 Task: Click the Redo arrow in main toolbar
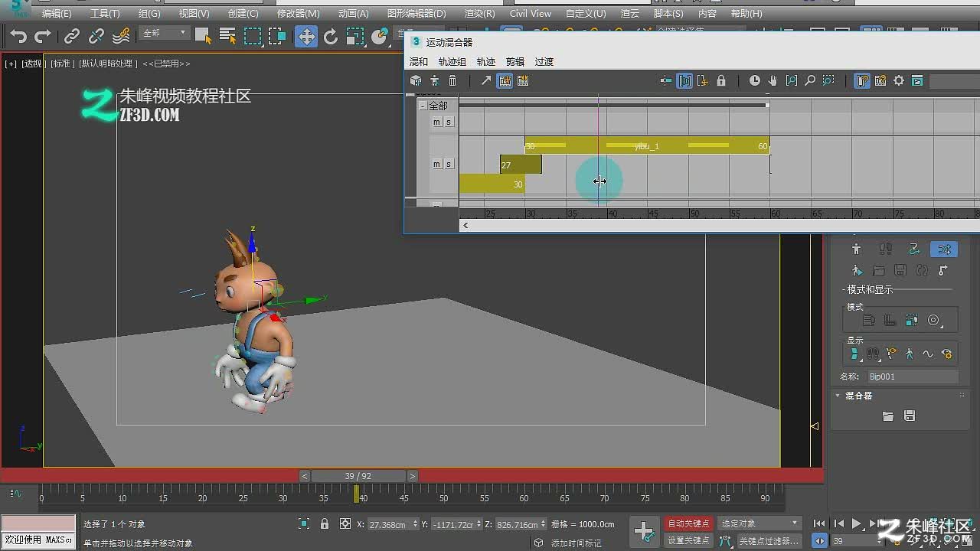coord(44,36)
